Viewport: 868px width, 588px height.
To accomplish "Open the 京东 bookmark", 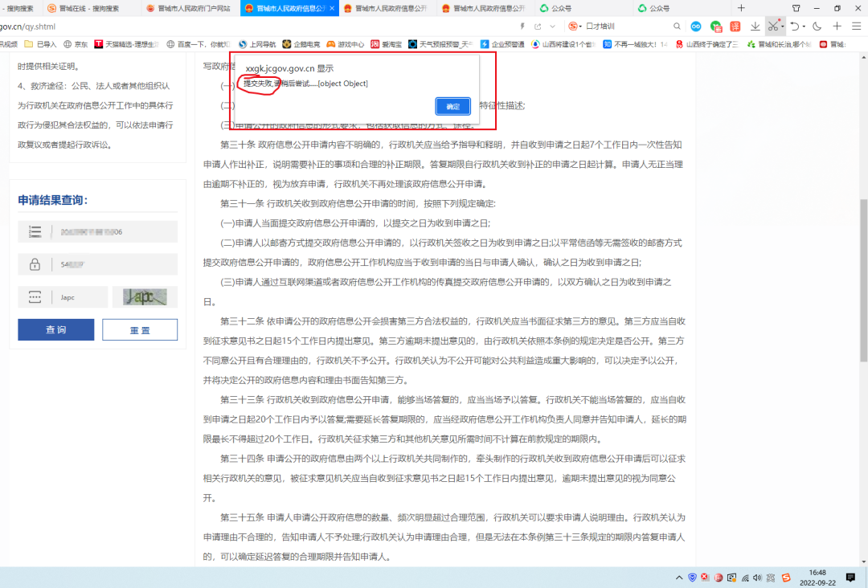I will (x=76, y=44).
